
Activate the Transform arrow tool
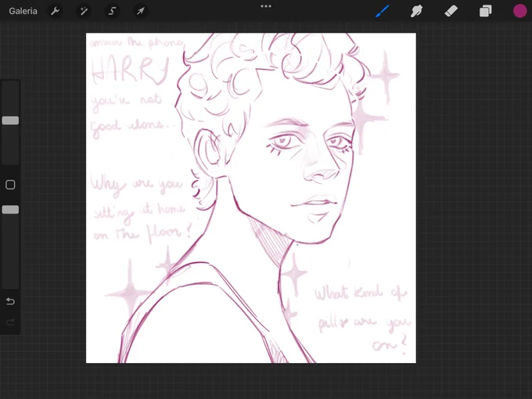tap(140, 11)
